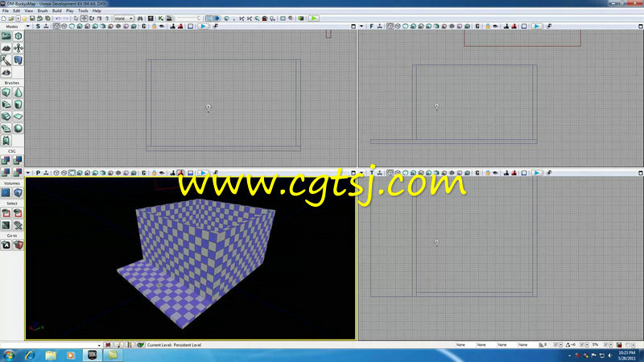
Task: Pick the Spiral Staircase brush
Action: tap(6, 129)
